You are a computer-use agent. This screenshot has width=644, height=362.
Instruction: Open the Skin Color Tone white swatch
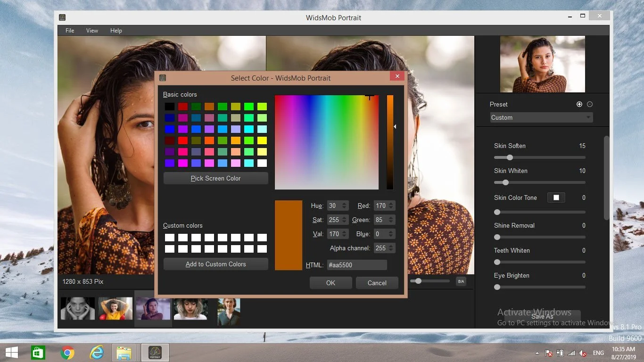[x=556, y=197]
